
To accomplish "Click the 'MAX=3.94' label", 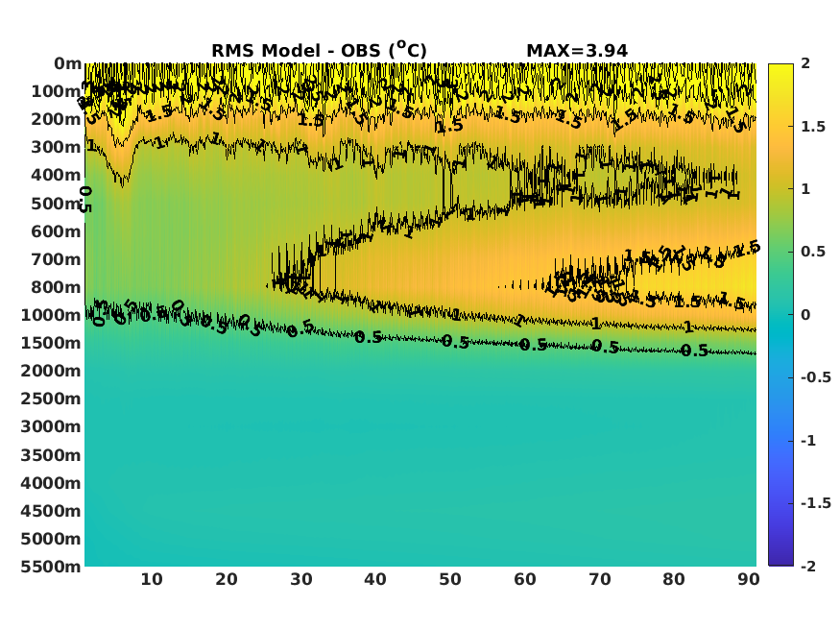I will point(577,51).
